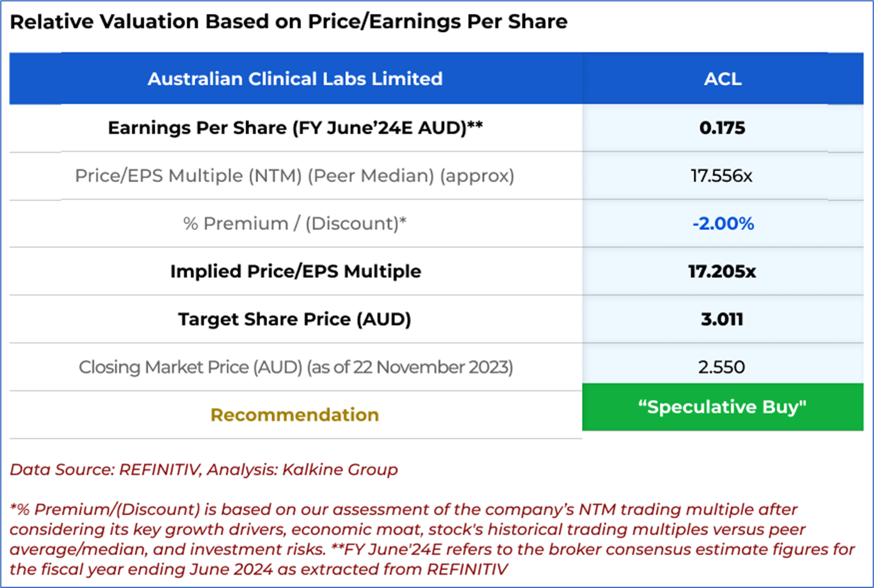Image resolution: width=874 pixels, height=588 pixels.
Task: Select the Target Share Price (AUD) label
Action: click(x=295, y=319)
